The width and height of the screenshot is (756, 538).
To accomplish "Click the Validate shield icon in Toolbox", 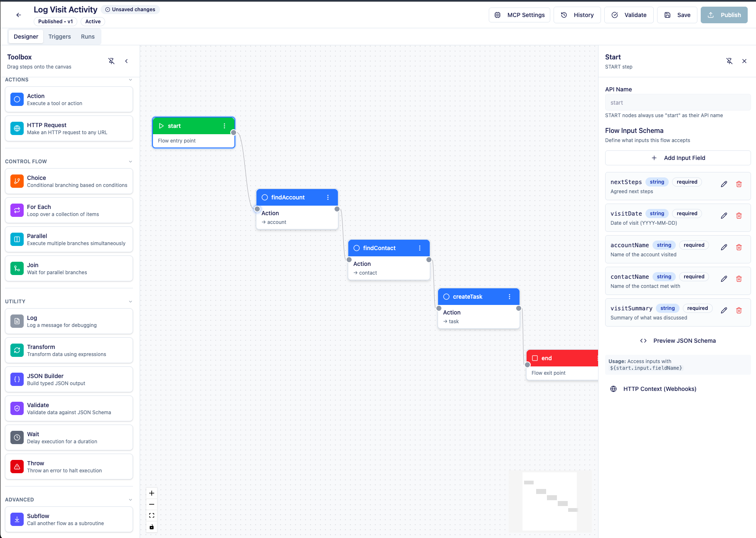I will click(x=17, y=408).
